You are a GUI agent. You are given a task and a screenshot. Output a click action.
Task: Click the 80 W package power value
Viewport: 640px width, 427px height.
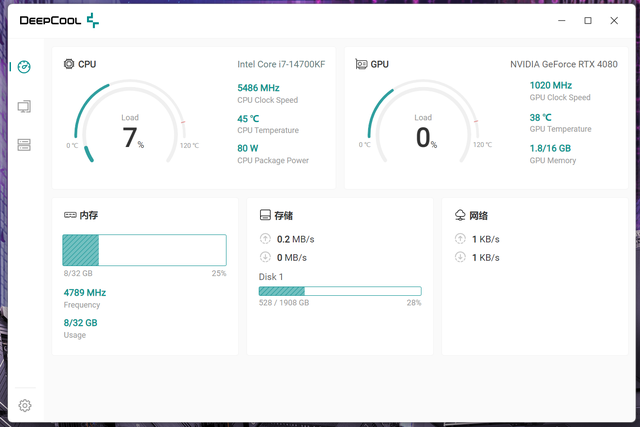248,148
